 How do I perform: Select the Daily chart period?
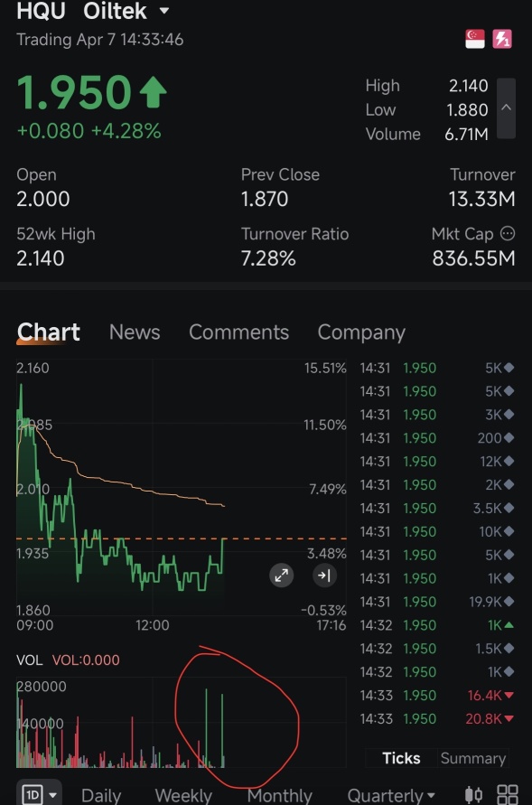pos(101,796)
